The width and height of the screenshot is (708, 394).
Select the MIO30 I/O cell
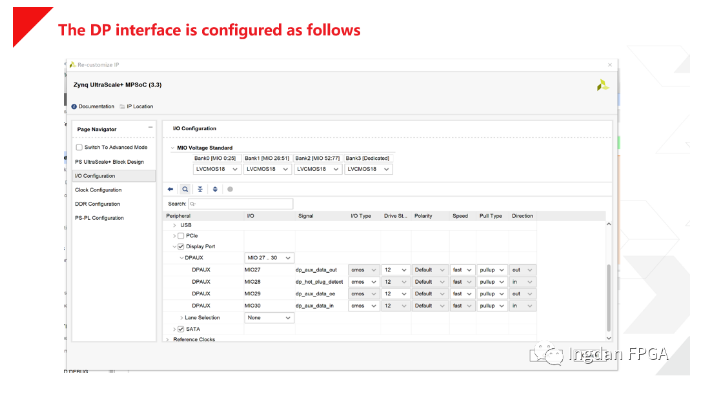[252, 306]
